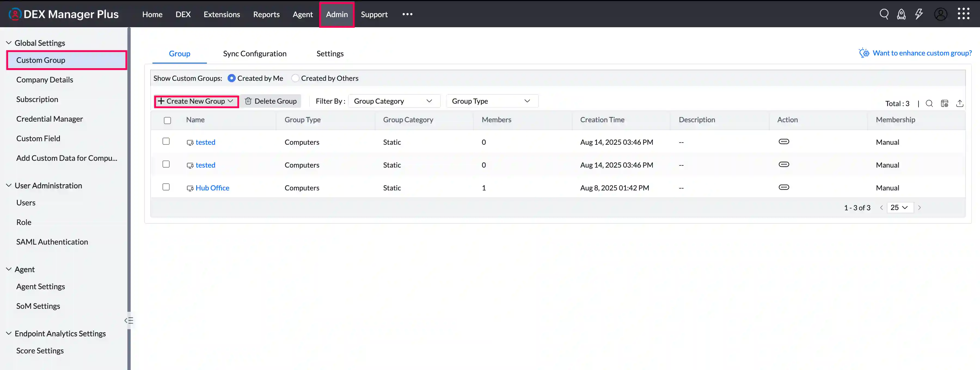
Task: Click the column customization icon above the table
Action: coord(945,103)
